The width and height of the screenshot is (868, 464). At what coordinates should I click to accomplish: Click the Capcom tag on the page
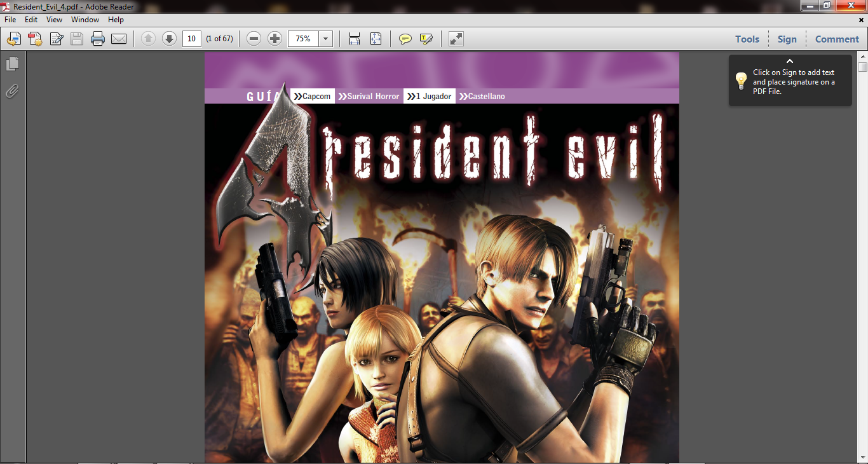(312, 96)
